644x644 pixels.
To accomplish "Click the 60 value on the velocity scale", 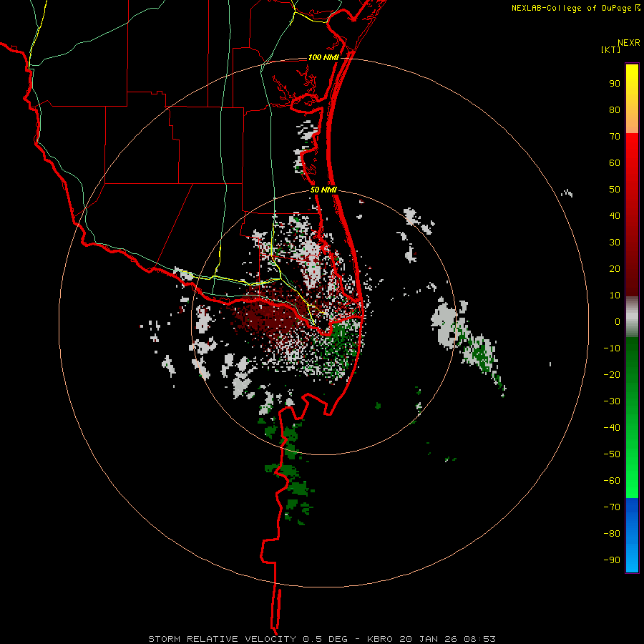I will click(x=615, y=163).
